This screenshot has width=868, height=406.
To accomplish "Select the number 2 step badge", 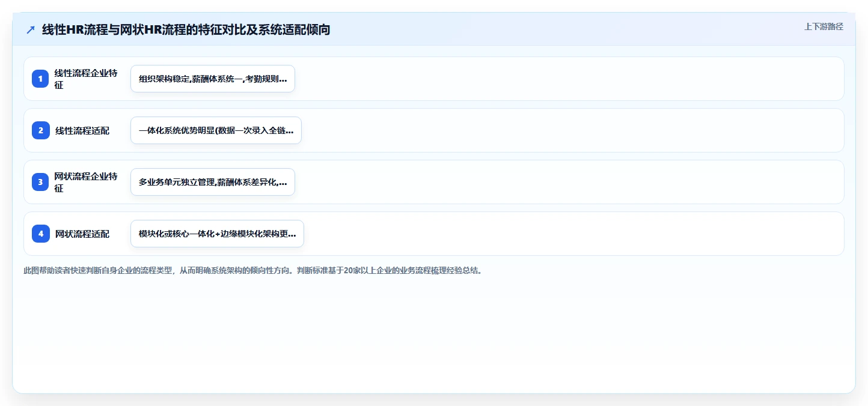I will tap(41, 130).
